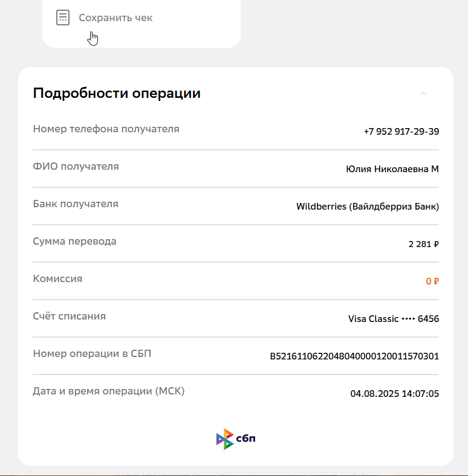Click the transfer amount 2 281 ₽
468x476 pixels.
[x=424, y=244]
